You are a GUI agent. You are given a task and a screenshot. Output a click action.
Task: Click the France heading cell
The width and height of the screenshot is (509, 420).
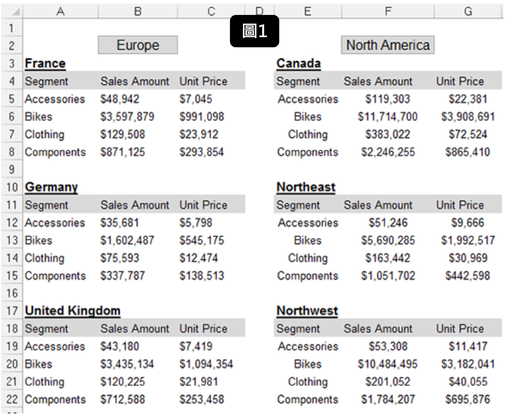(45, 63)
